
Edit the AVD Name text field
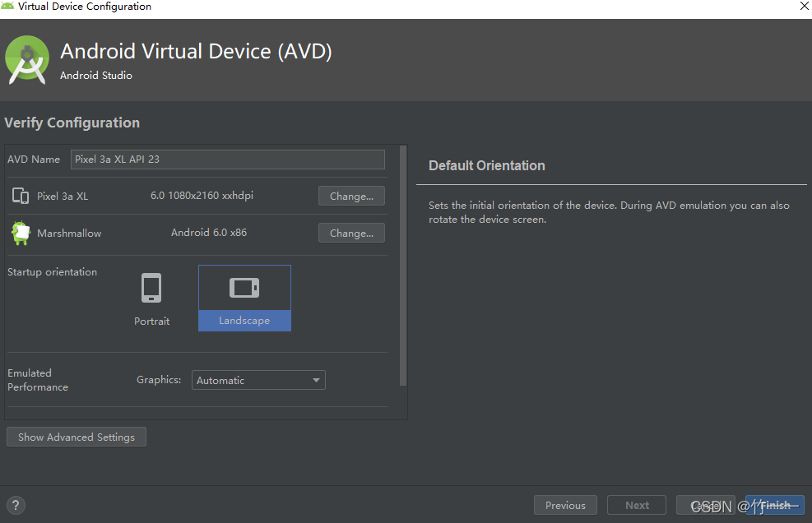point(227,160)
